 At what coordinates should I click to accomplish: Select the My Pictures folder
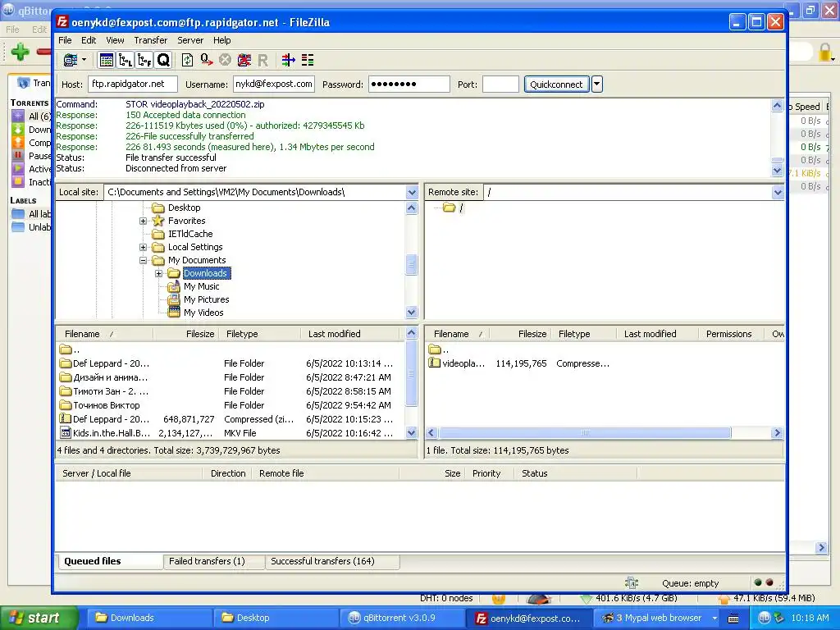click(x=206, y=299)
